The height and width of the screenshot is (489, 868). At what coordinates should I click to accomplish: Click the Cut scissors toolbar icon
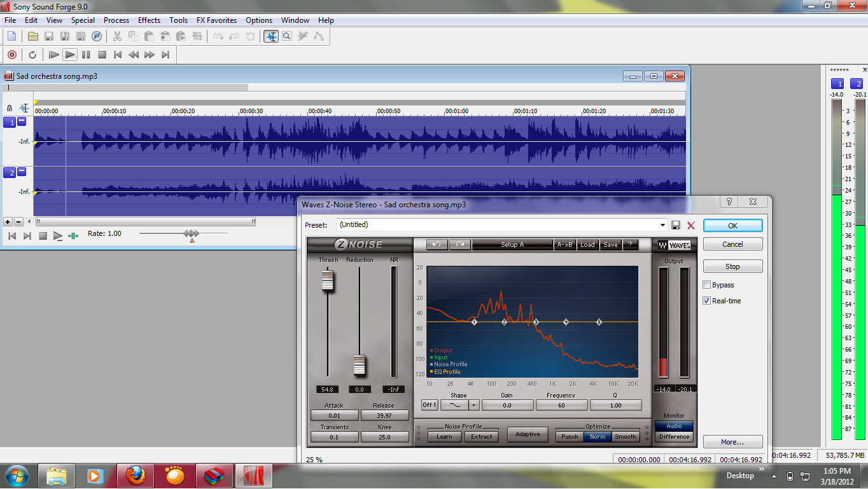click(x=117, y=36)
